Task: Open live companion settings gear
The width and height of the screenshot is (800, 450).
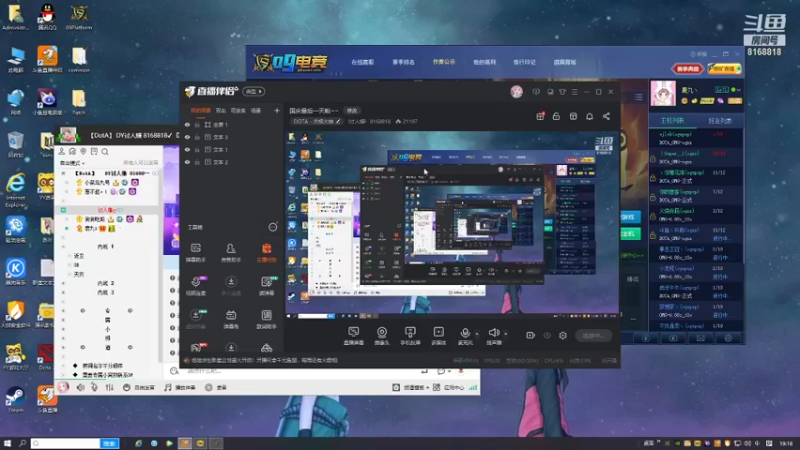Action: (x=563, y=335)
